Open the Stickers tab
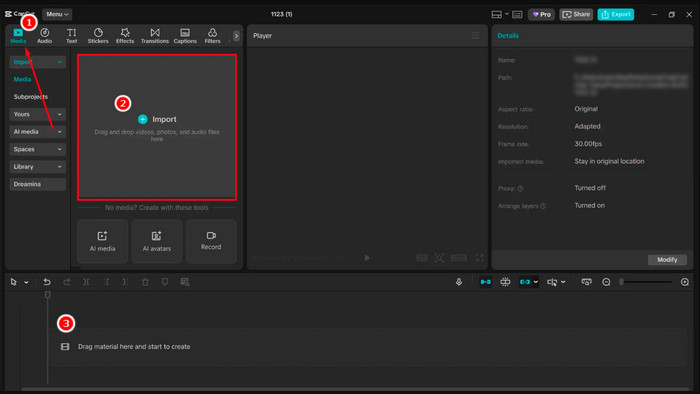Image resolution: width=700 pixels, height=394 pixels. [98, 36]
